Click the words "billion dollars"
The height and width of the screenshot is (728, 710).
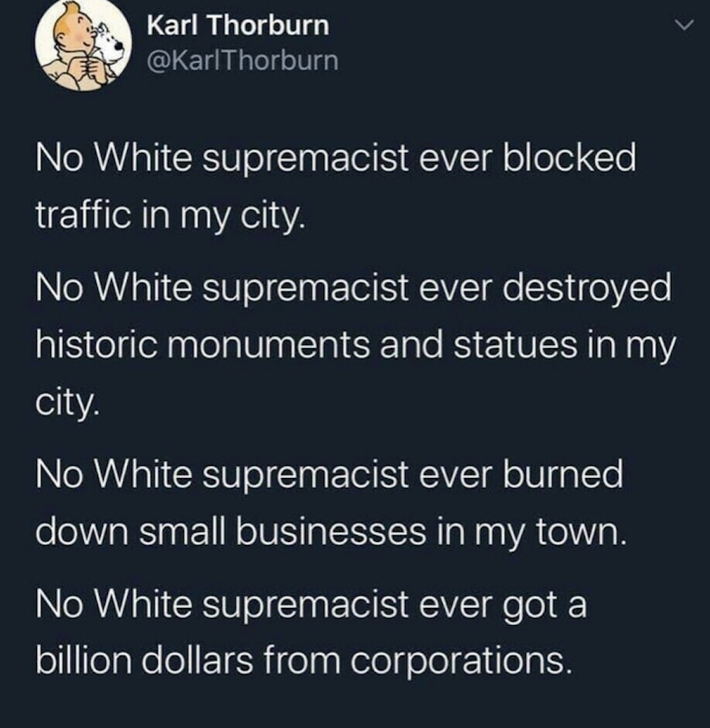(x=145, y=661)
